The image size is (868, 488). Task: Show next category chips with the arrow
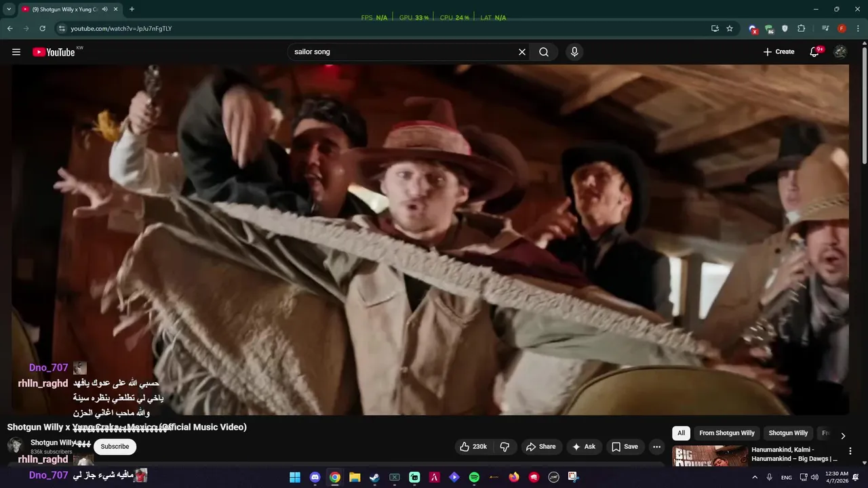[843, 436]
